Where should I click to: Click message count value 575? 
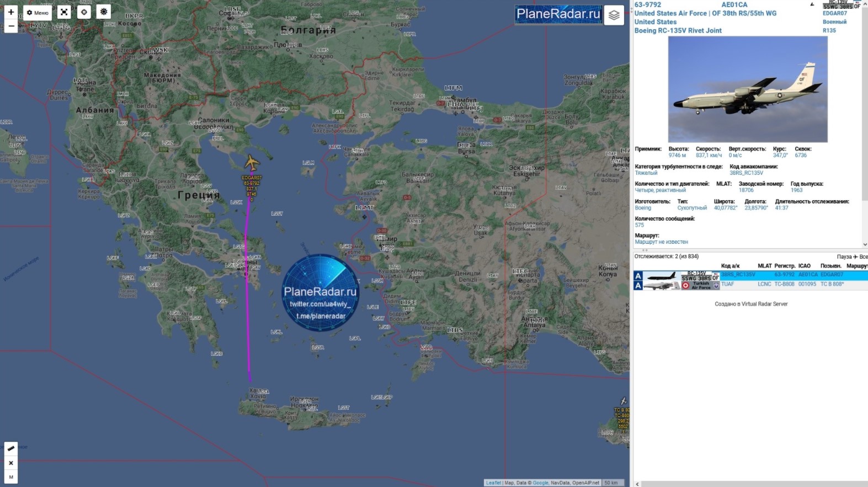(x=640, y=225)
